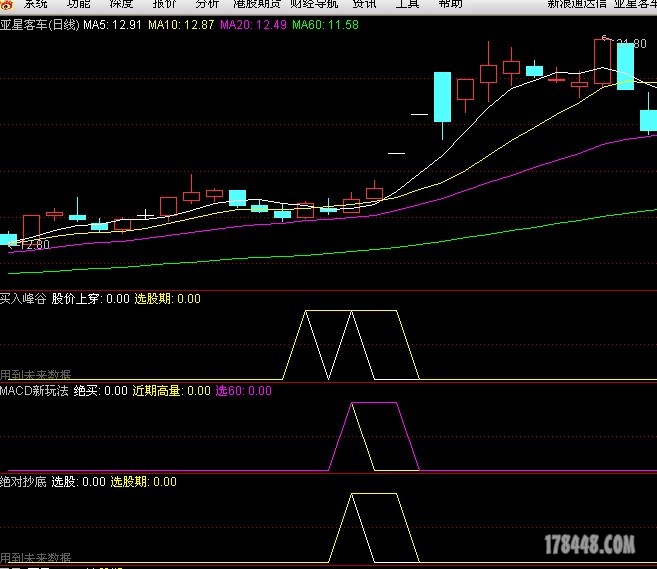Select the MA10: 12.87 indicator label
This screenshot has height=569, width=657.
tap(181, 25)
